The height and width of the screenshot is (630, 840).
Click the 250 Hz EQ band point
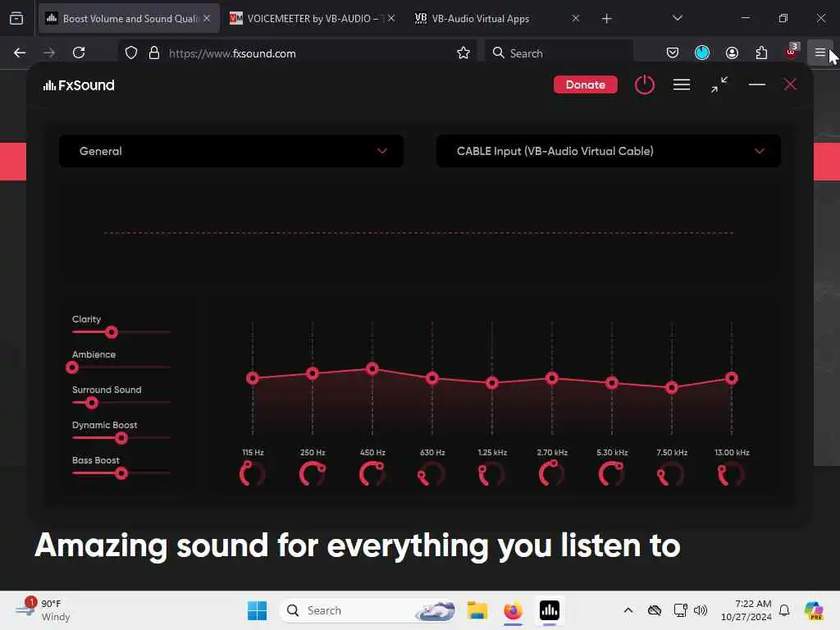(313, 373)
